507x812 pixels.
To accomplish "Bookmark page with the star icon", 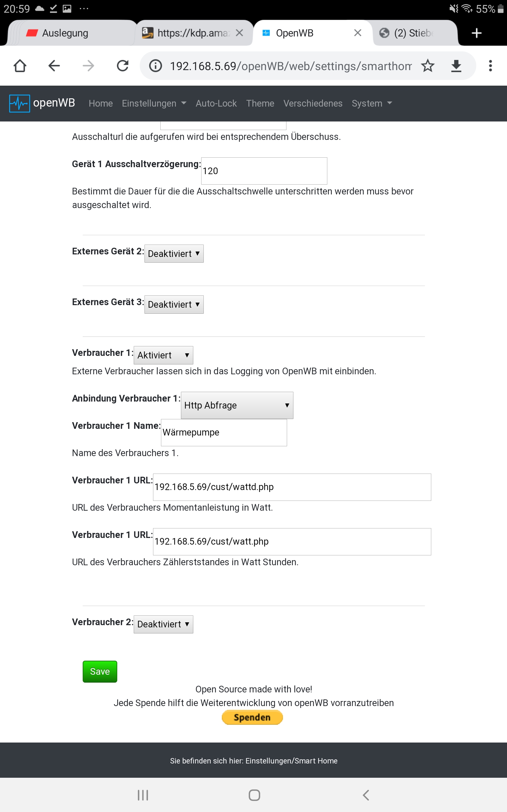I will pyautogui.click(x=427, y=66).
